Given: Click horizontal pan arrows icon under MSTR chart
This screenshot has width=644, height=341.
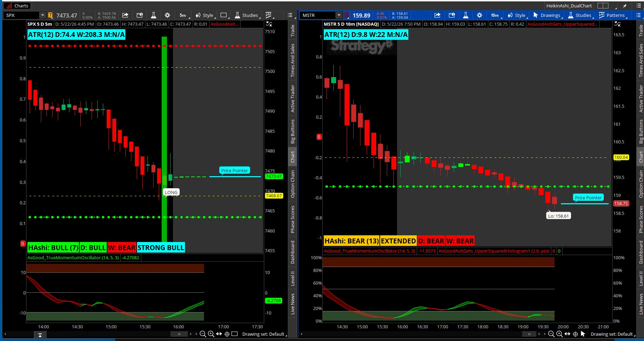Looking at the screenshot, I should [x=567, y=334].
